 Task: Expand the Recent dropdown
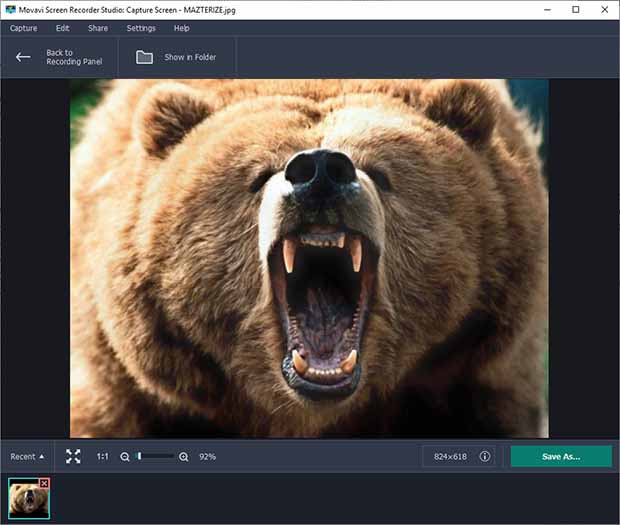click(x=27, y=457)
